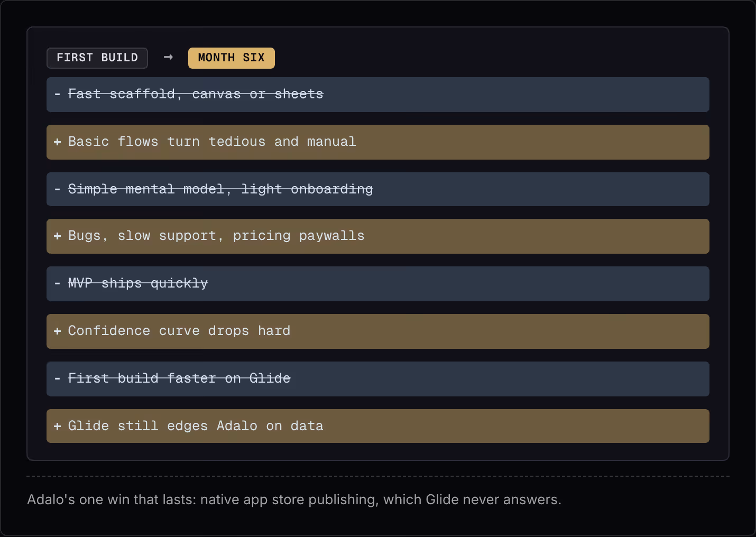
Task: Click row 'Simple mental model, light onboarding'
Action: (378, 189)
